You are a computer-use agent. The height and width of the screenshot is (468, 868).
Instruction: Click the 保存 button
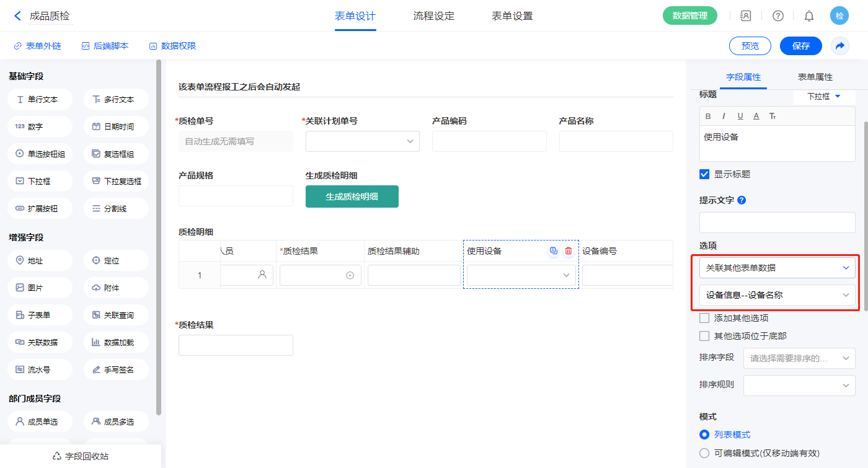(x=800, y=46)
